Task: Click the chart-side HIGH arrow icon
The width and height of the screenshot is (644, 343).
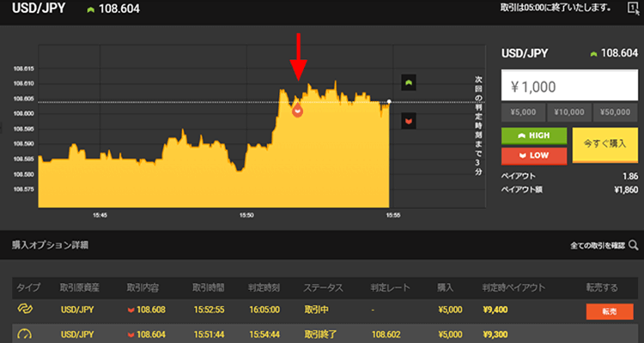Action: point(409,82)
